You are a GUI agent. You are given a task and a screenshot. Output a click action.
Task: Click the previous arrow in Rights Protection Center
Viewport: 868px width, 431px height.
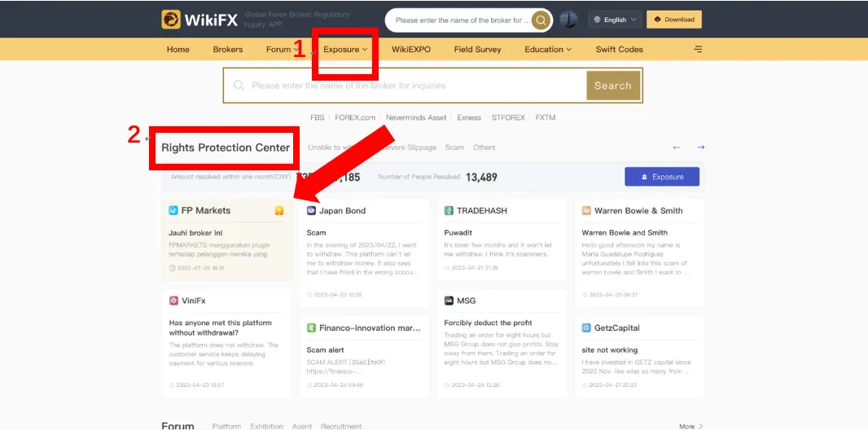coord(677,147)
